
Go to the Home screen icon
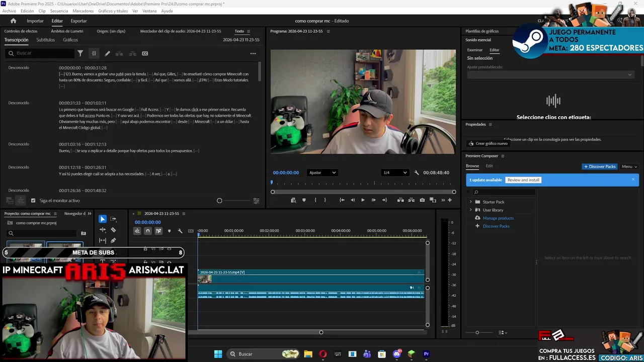tap(13, 21)
